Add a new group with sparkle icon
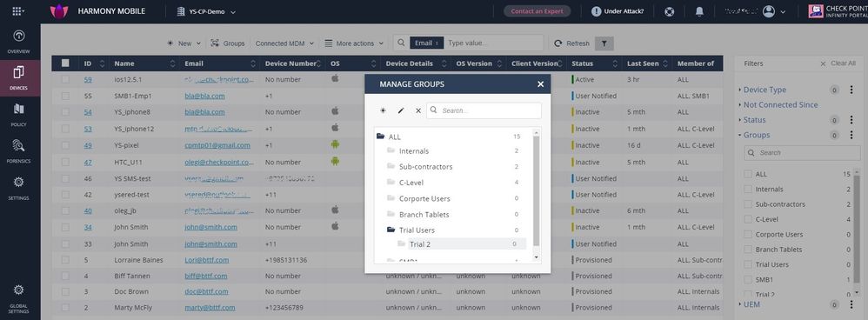 (383, 110)
